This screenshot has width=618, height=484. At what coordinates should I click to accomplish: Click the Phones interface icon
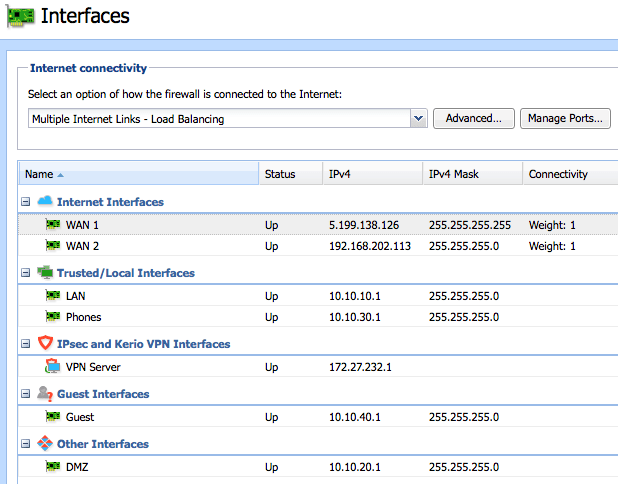point(53,317)
